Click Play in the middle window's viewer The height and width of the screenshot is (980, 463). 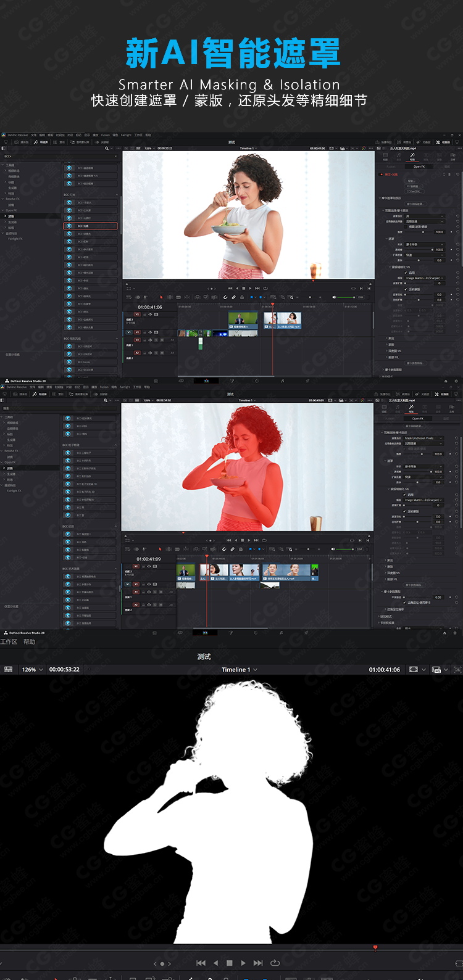click(249, 540)
